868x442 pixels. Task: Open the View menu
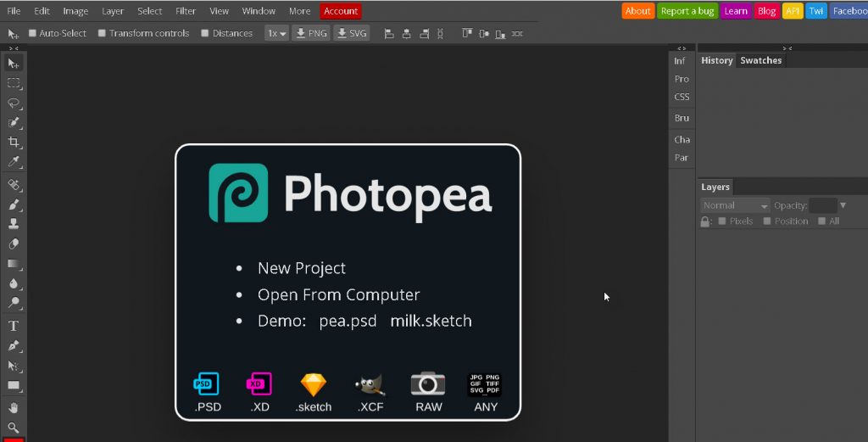tap(219, 11)
